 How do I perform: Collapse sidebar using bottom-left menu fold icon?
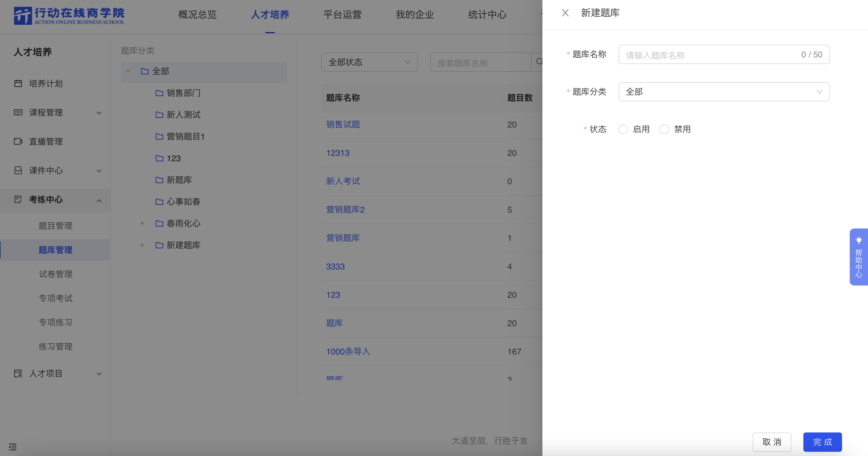tap(12, 447)
